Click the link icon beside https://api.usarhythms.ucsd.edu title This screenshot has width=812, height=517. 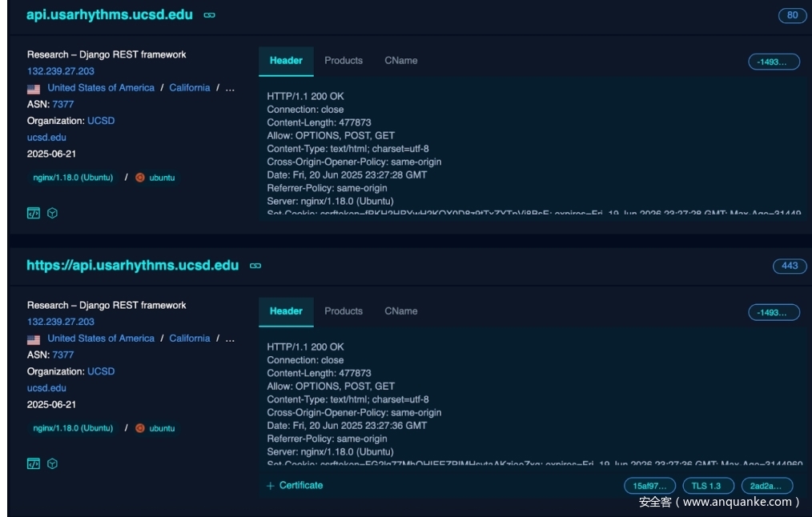coord(255,266)
